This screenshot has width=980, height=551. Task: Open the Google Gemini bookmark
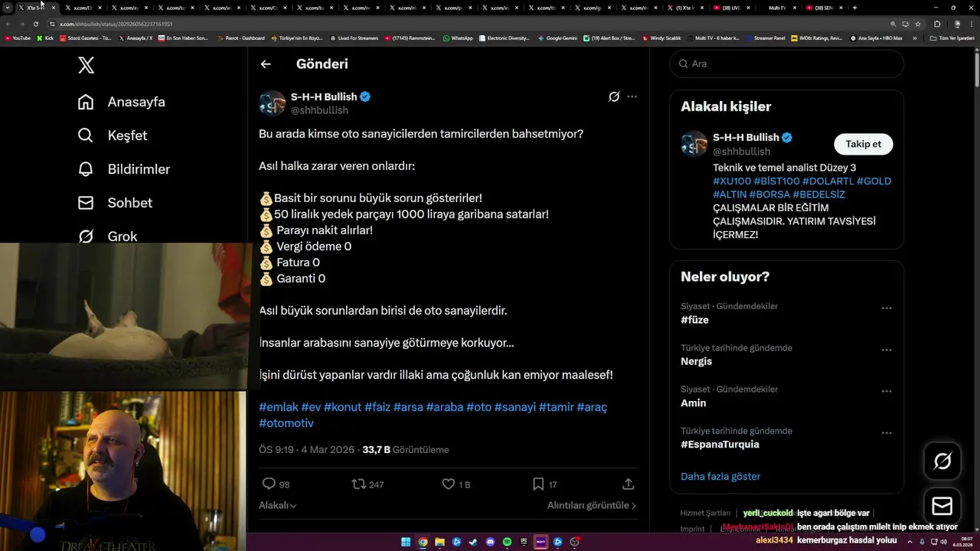557,37
